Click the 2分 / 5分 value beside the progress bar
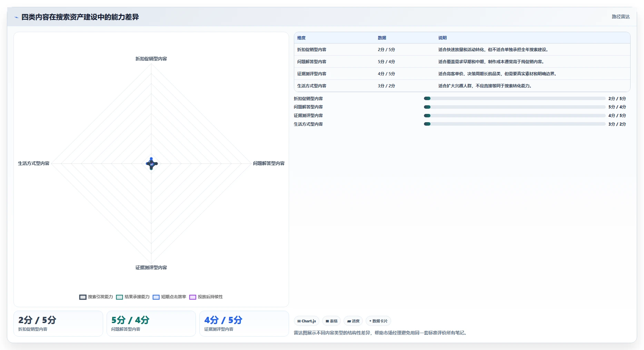 click(x=617, y=99)
